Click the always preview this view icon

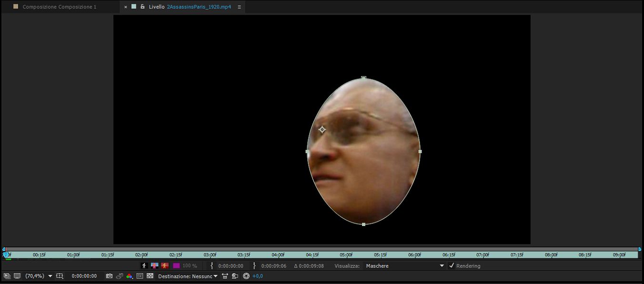point(7,276)
